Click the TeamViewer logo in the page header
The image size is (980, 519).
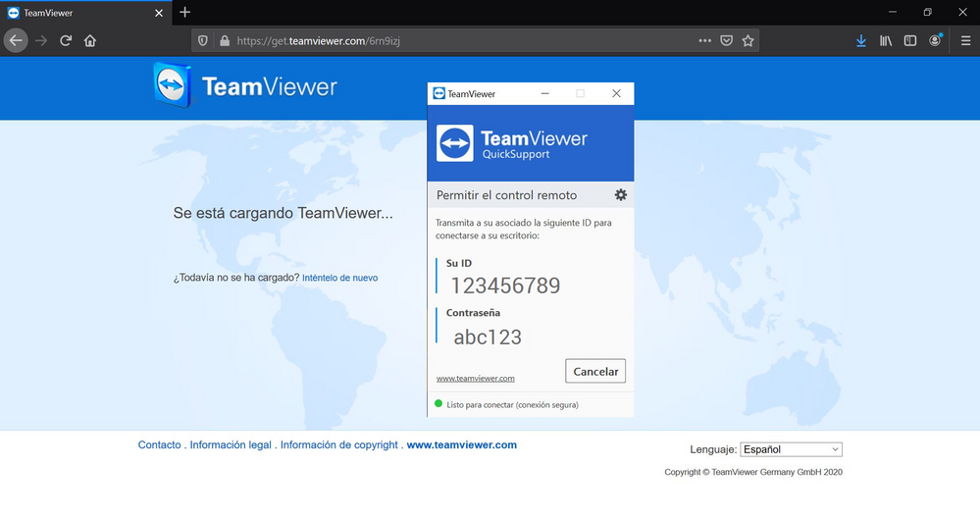pyautogui.click(x=245, y=85)
